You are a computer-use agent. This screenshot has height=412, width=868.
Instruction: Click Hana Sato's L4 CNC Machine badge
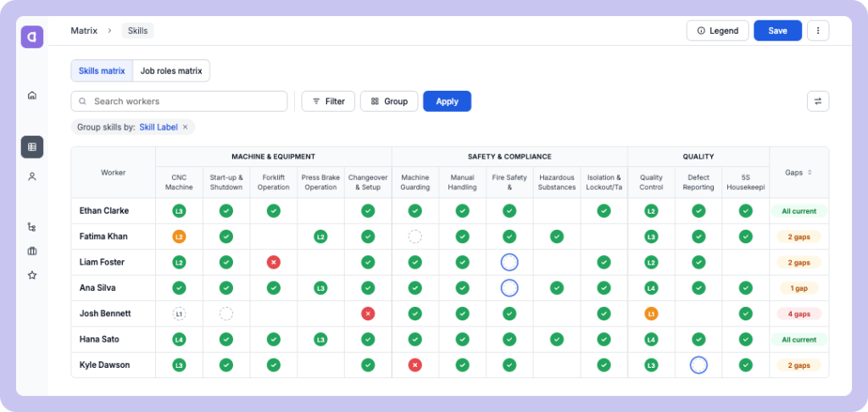pyautogui.click(x=179, y=339)
